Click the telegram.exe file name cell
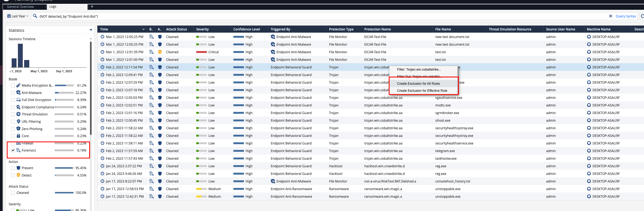Image resolution: width=644 pixels, height=211 pixels. tap(445, 151)
